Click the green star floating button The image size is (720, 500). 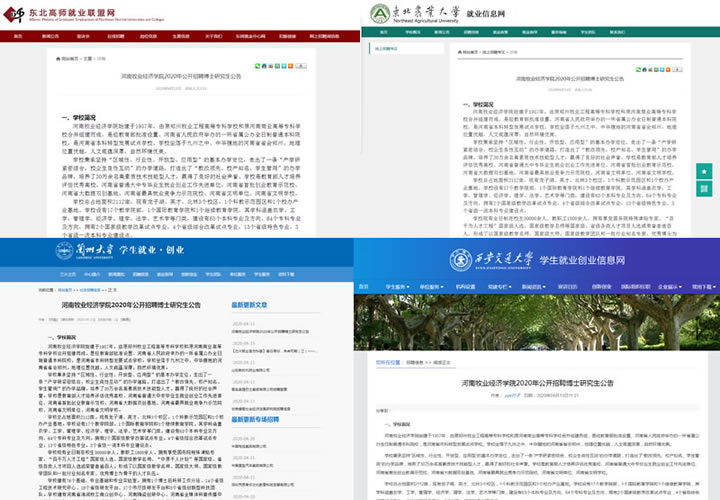704,171
